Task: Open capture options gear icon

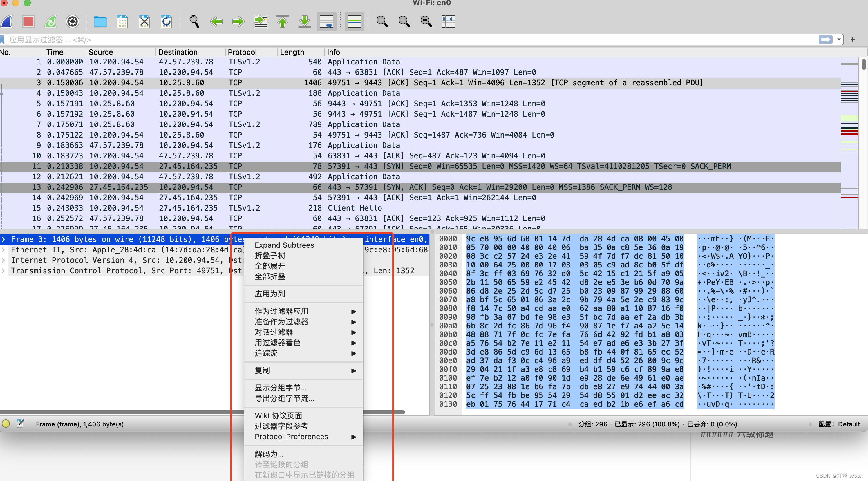Action: click(73, 21)
